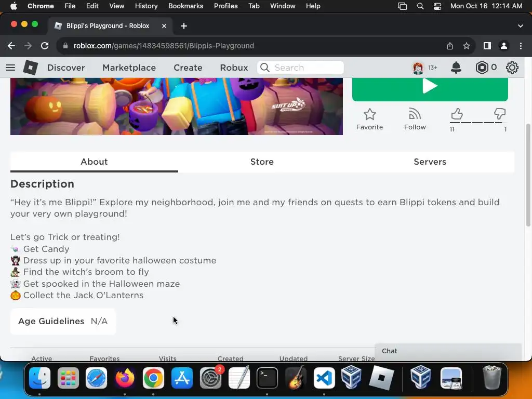Open the Trash in the Dock
The height and width of the screenshot is (399, 532).
pyautogui.click(x=491, y=377)
